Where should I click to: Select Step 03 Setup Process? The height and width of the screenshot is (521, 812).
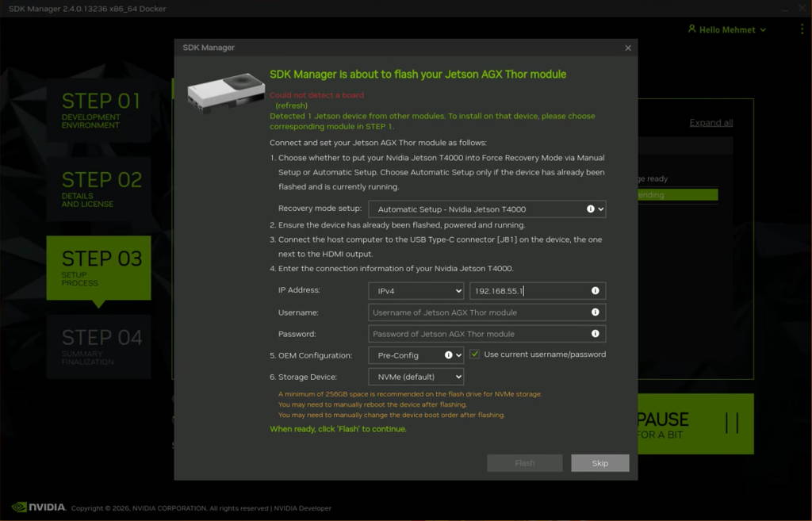pos(98,268)
